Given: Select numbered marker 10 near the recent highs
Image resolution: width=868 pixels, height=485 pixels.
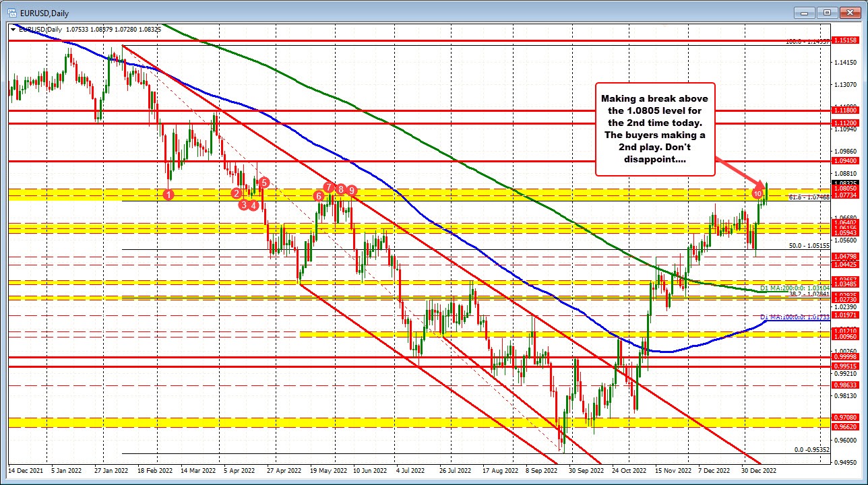Looking at the screenshot, I should (757, 195).
